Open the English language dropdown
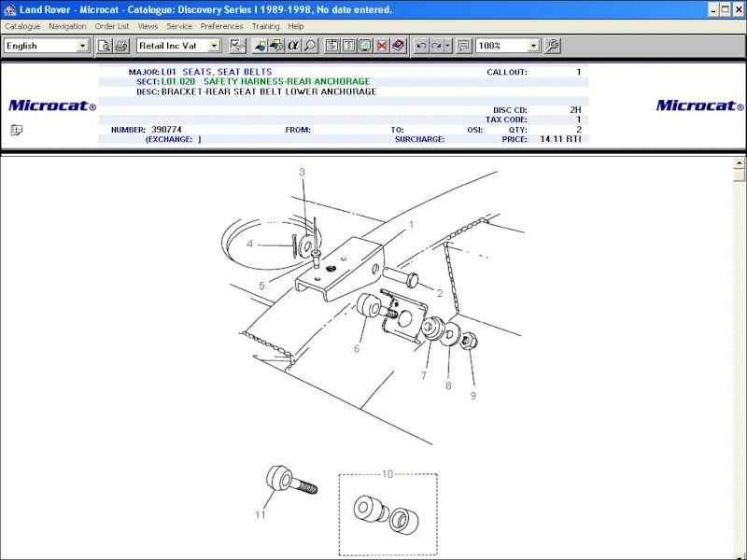747x560 pixels. tap(82, 46)
